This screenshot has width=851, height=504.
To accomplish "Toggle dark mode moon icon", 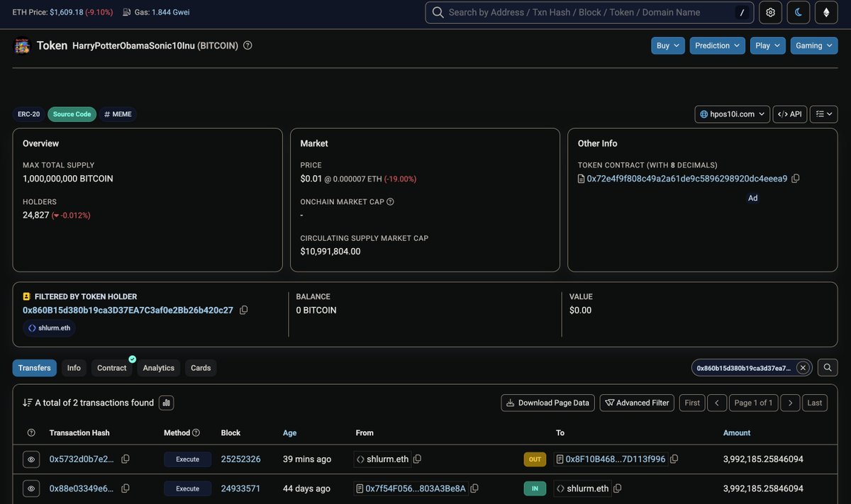I will point(799,12).
